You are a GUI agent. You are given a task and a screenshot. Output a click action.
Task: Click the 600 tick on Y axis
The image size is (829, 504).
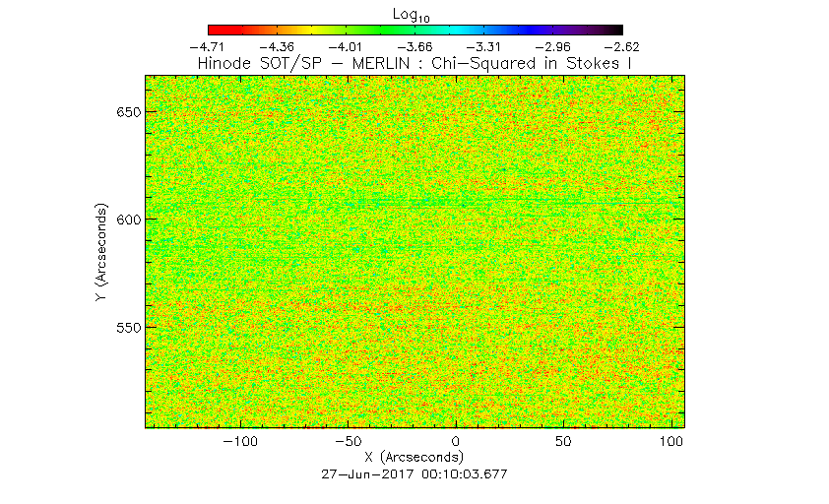pyautogui.click(x=126, y=219)
